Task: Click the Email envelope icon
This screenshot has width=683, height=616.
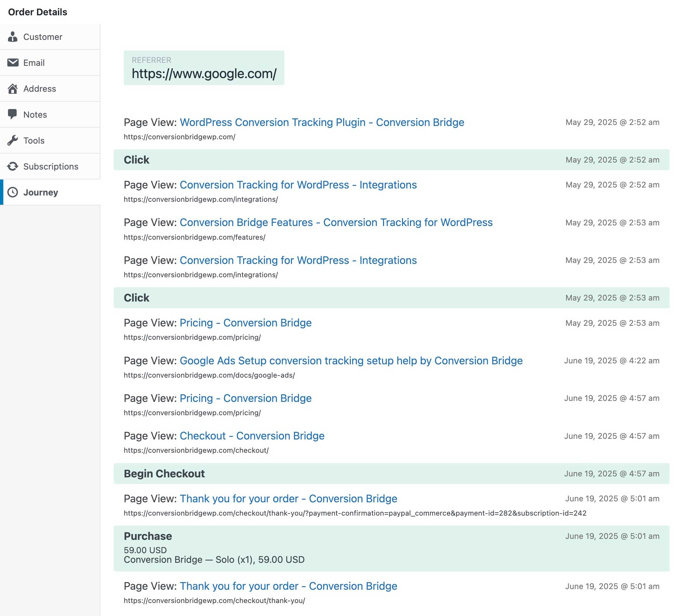Action: tap(13, 62)
